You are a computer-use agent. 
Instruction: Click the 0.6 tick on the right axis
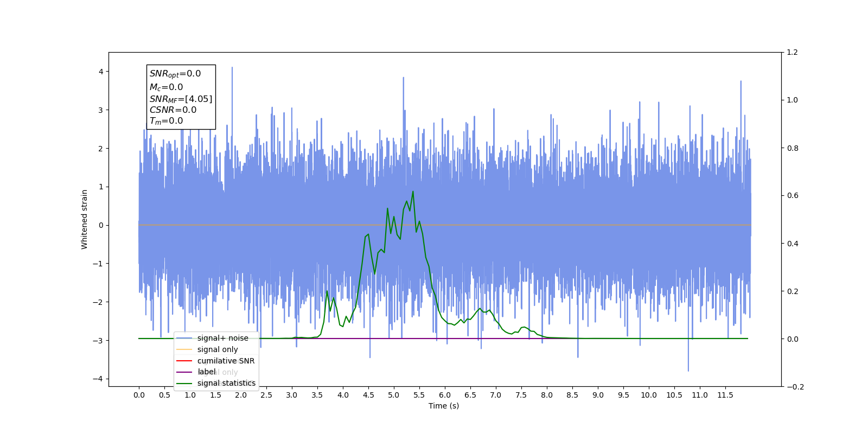pyautogui.click(x=792, y=195)
